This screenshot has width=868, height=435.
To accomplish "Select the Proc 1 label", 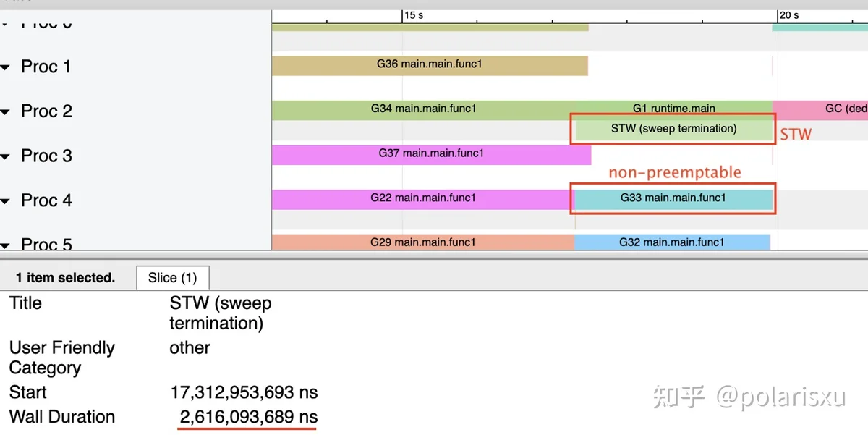I will click(46, 67).
